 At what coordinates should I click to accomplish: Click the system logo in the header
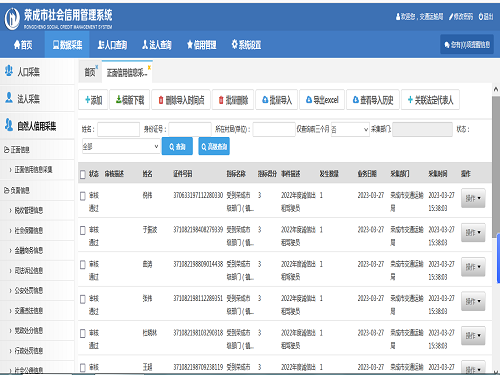pos(12,19)
